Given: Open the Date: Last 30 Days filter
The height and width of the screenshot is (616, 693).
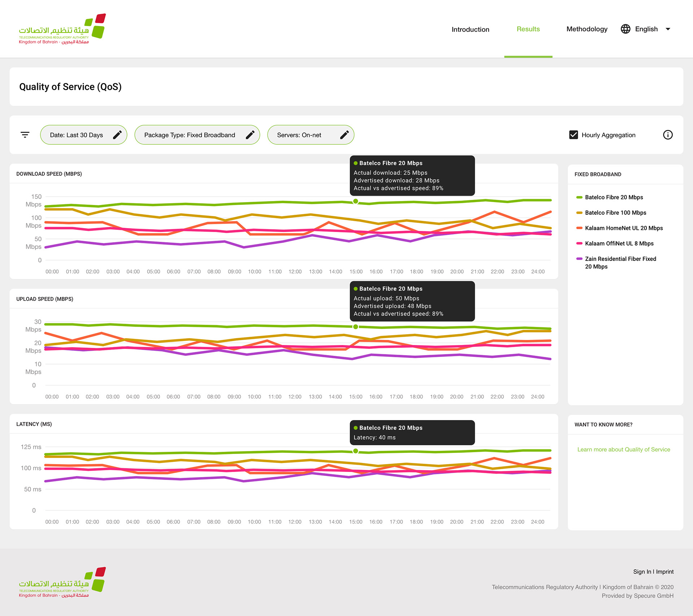Looking at the screenshot, I should (77, 135).
